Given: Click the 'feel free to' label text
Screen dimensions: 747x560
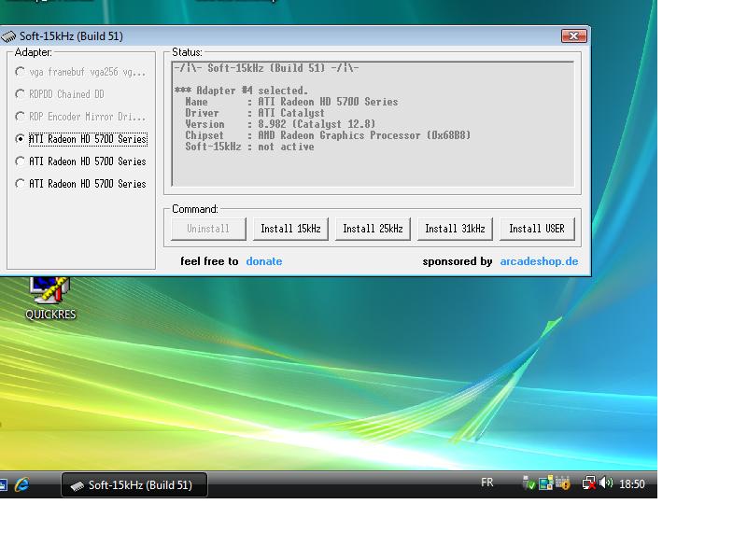Looking at the screenshot, I should [x=209, y=261].
